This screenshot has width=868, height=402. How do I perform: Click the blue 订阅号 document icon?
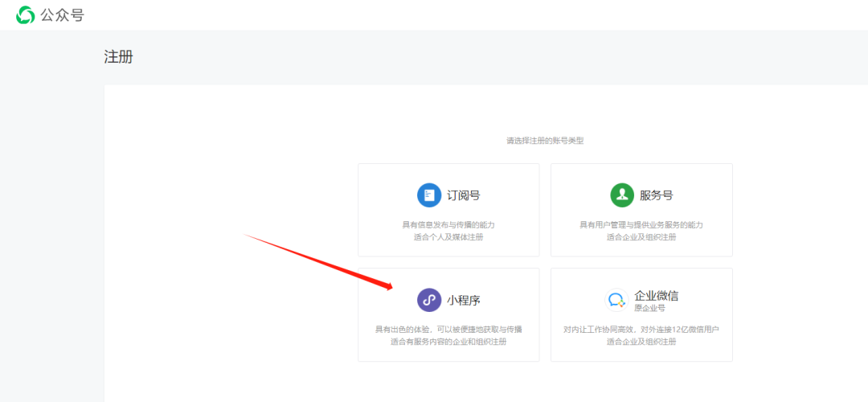[x=429, y=195]
